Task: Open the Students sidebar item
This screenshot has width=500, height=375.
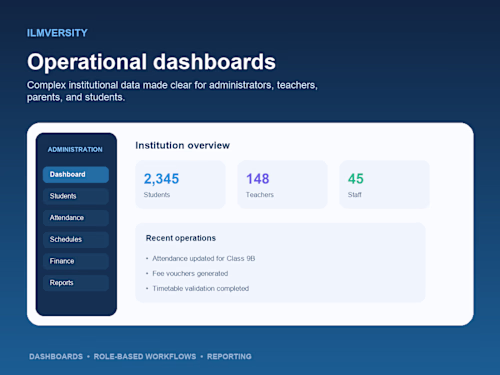Action: 76,196
